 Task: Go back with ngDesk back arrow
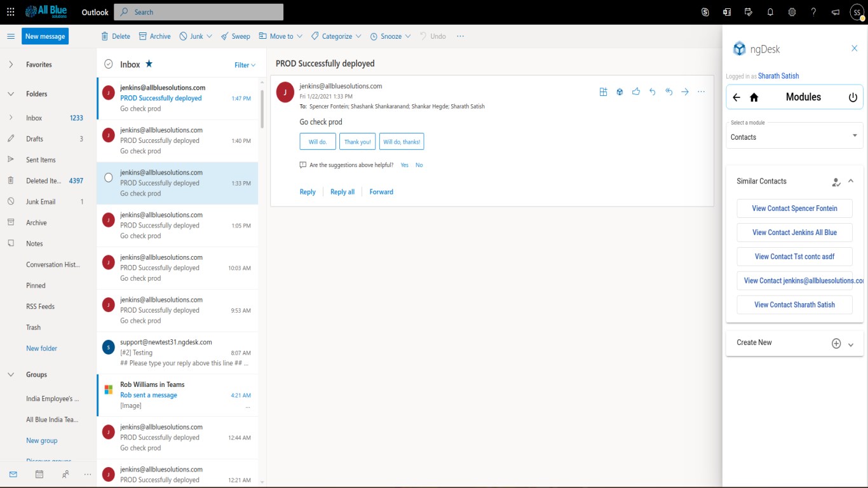(736, 97)
